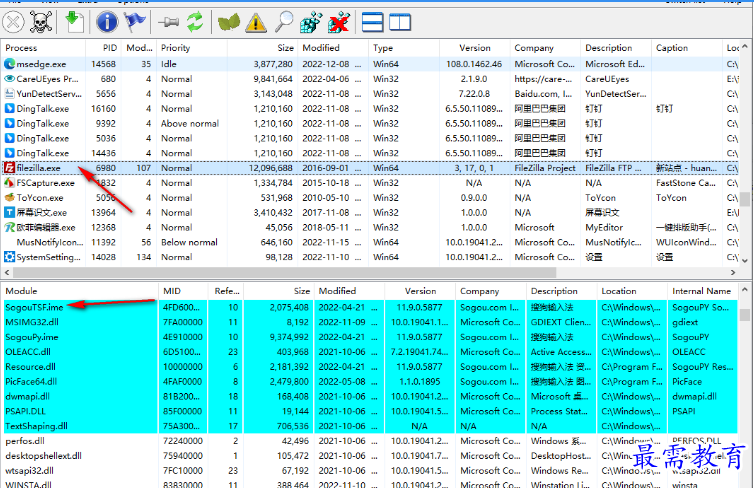Click the yellow warning triangle icon
The width and height of the screenshot is (754, 488).
click(x=256, y=23)
